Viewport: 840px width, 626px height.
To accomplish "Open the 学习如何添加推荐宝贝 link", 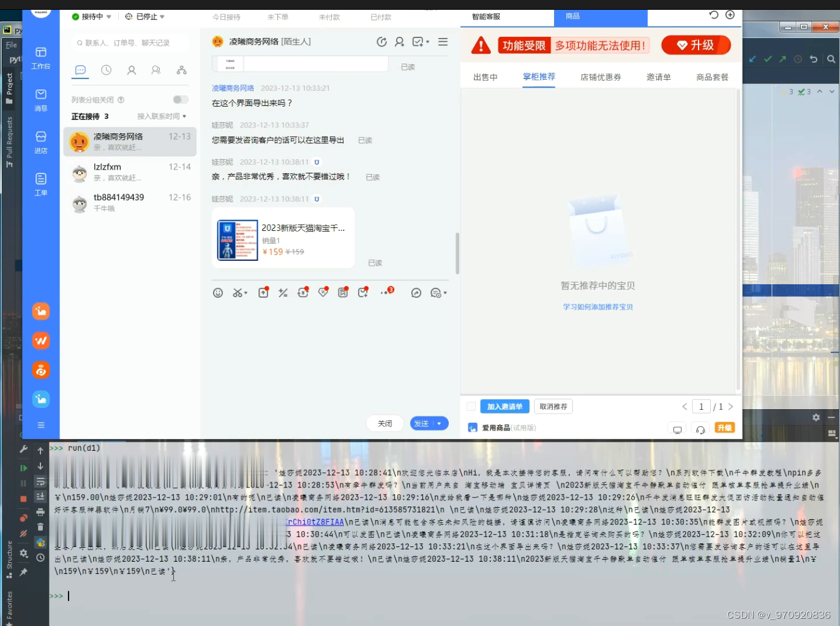I will pyautogui.click(x=598, y=307).
